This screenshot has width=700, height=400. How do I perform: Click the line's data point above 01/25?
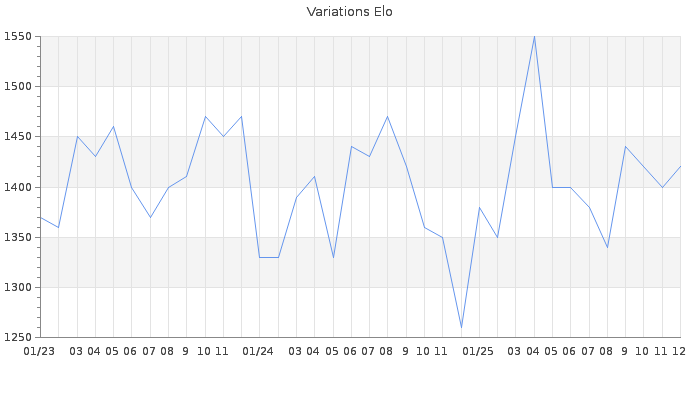click(x=479, y=207)
